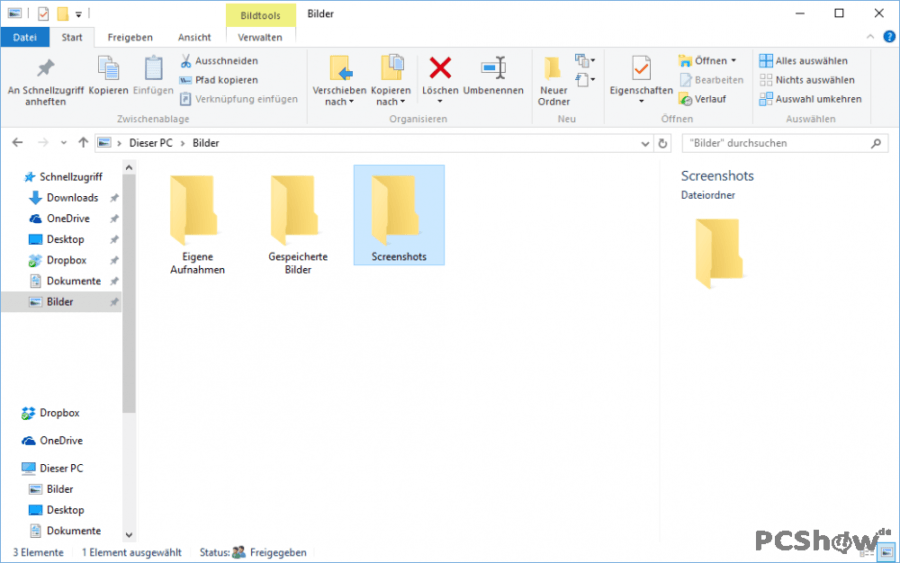Viewport: 900px width, 563px height.
Task: Clear selection with Nichts auswählen
Action: click(x=806, y=80)
